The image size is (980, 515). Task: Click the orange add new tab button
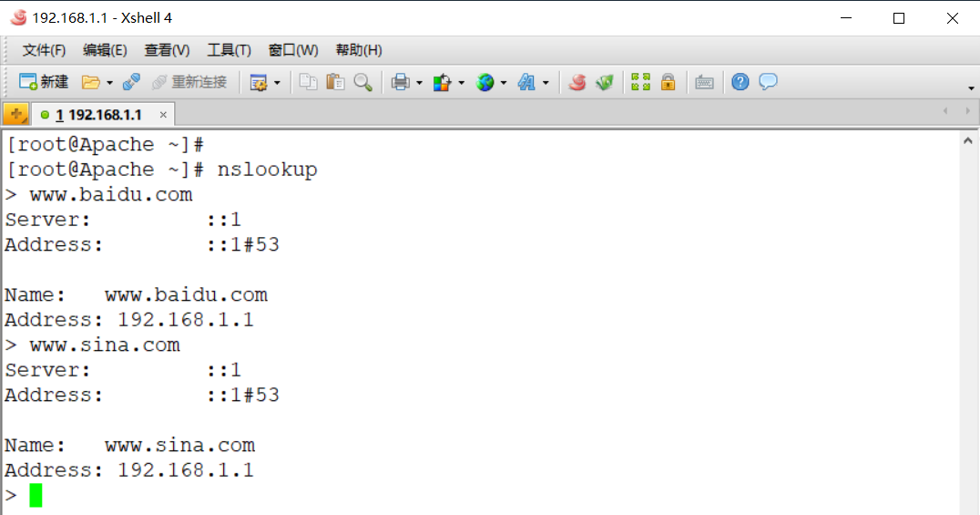pos(16,115)
